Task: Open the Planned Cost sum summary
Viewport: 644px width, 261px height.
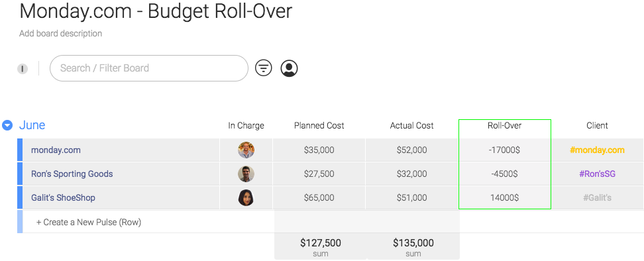Action: tap(321, 246)
